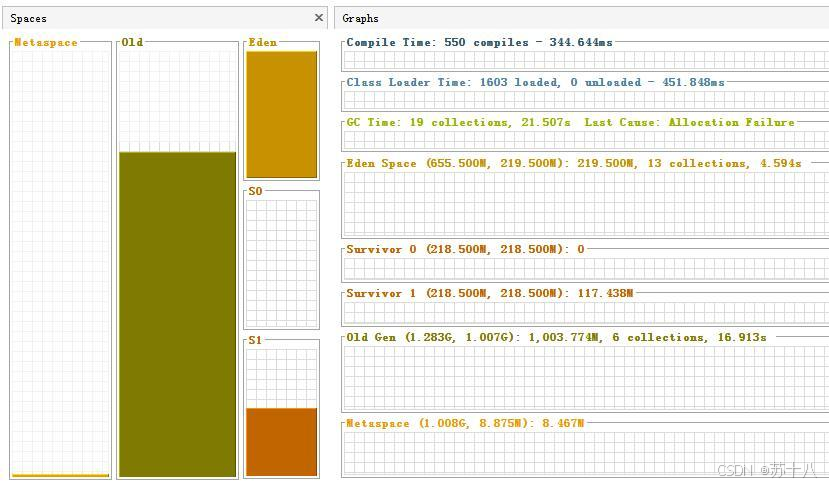The height and width of the screenshot is (486, 829).
Task: Select the Spaces panel title
Action: pos(29,19)
